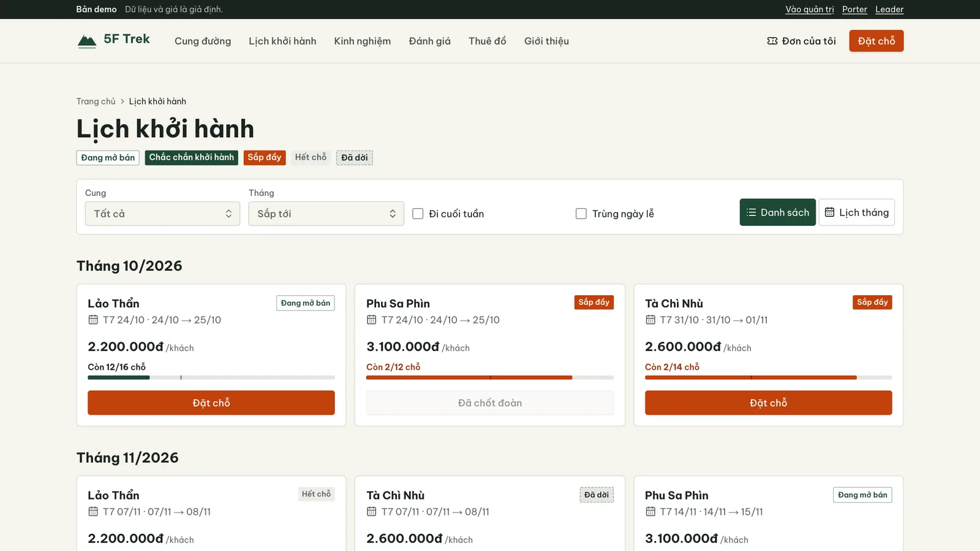Open Đơn của tôi link
980x551 pixels.
801,41
